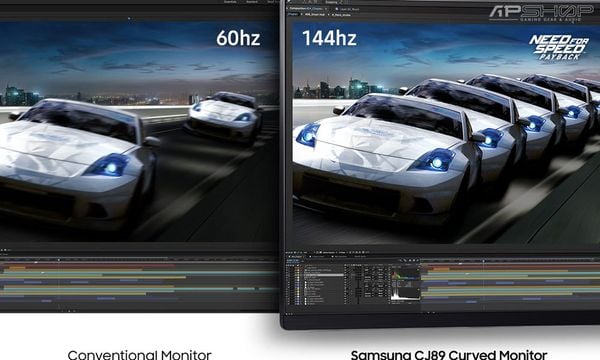Click the Need for Speed Payback logo

[557, 47]
